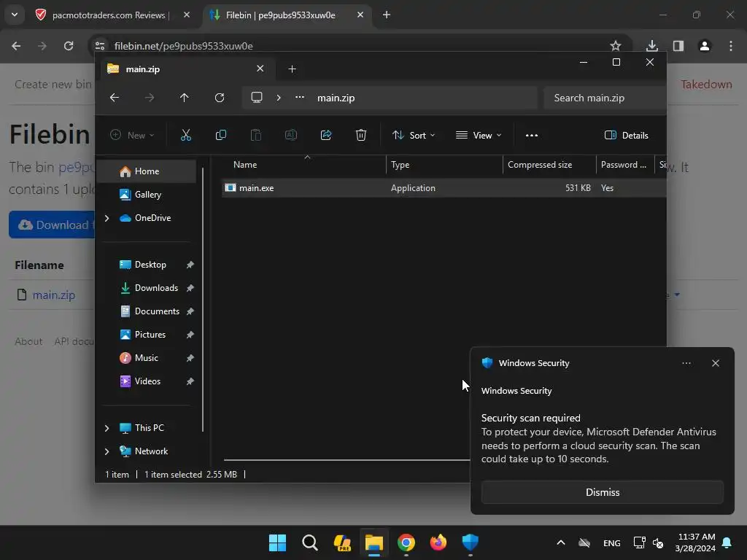
Task: Open the View dropdown menu
Action: click(479, 135)
